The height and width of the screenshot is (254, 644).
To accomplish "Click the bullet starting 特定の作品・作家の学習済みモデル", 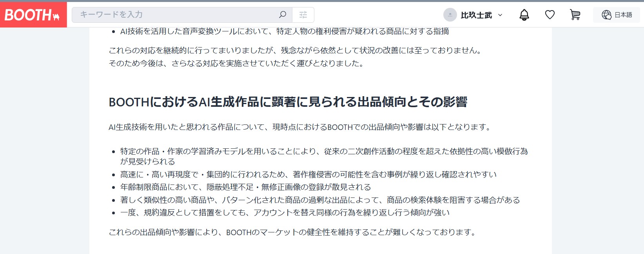I will pyautogui.click(x=324, y=156).
